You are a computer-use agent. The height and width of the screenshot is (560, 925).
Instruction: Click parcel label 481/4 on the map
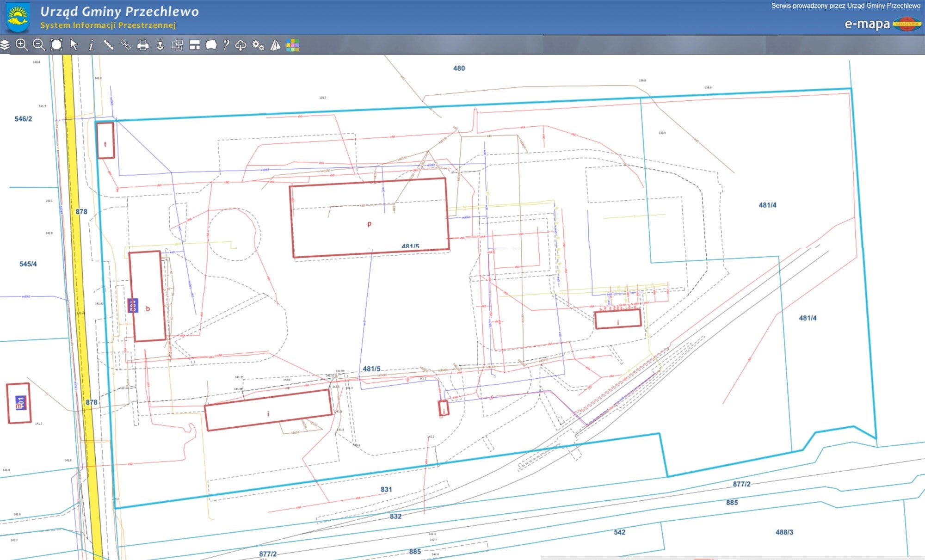click(x=767, y=205)
